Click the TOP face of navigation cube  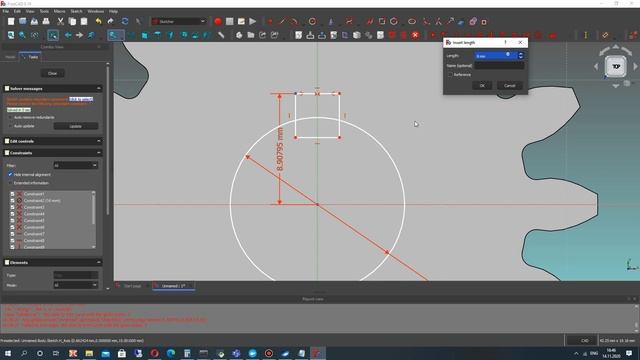pyautogui.click(x=616, y=66)
